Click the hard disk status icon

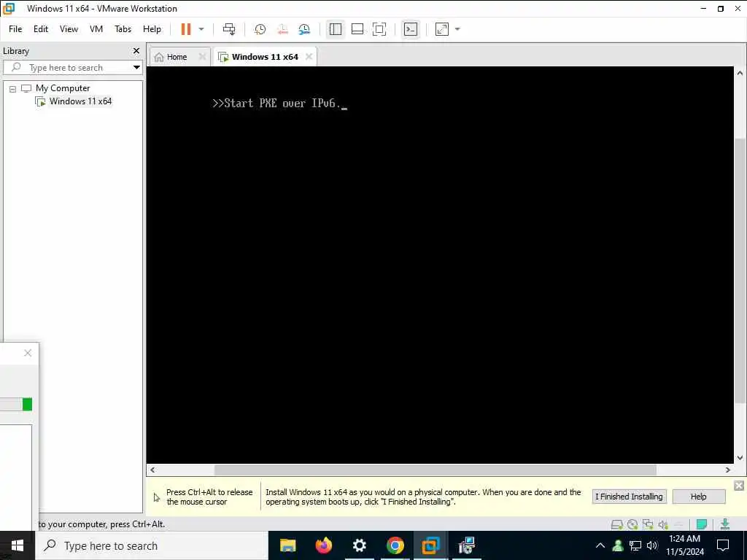tap(617, 525)
